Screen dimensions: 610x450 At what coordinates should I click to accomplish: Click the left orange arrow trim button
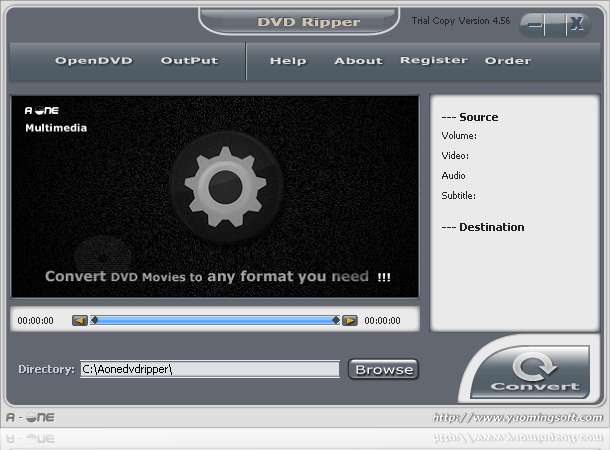click(x=80, y=320)
